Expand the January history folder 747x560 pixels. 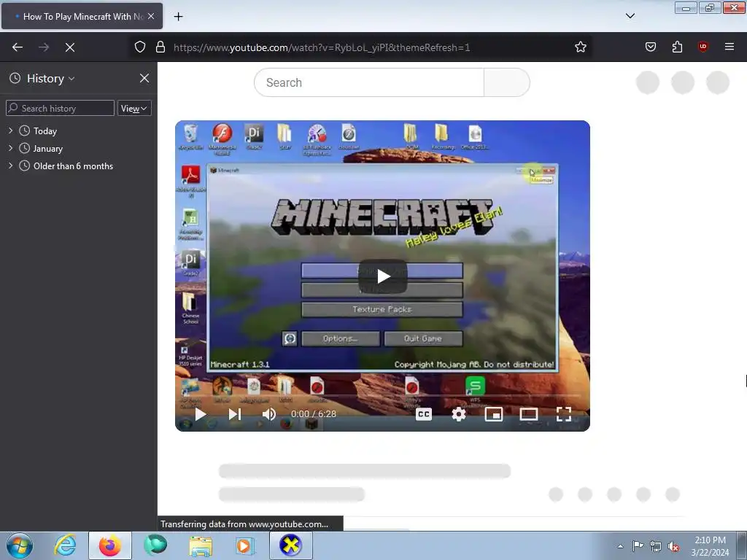click(10, 148)
